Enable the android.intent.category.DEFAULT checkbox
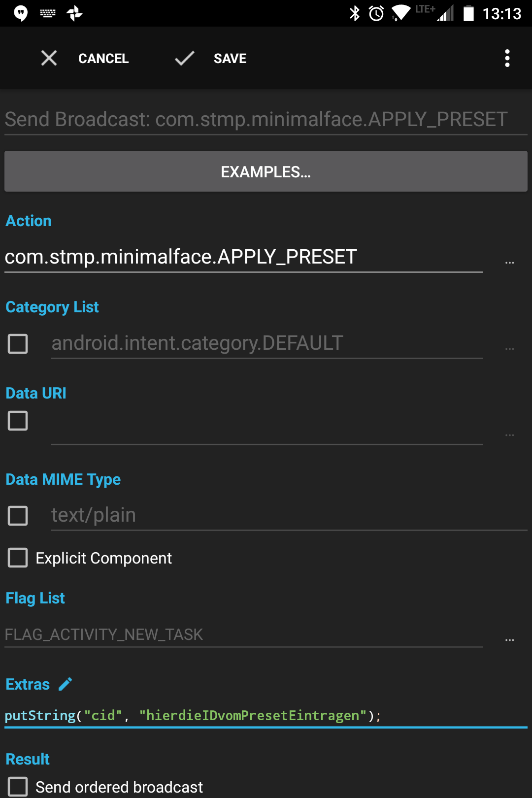Screen dimensions: 532x798 [18, 344]
